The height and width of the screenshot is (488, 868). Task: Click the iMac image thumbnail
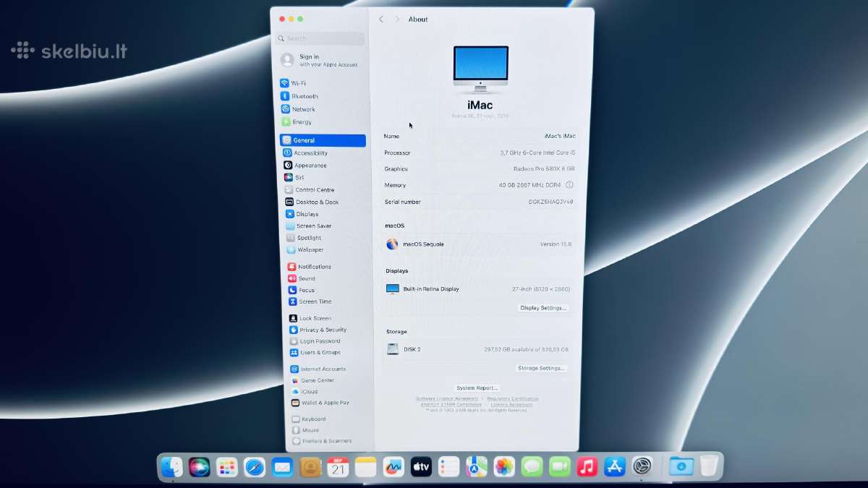coord(481,69)
